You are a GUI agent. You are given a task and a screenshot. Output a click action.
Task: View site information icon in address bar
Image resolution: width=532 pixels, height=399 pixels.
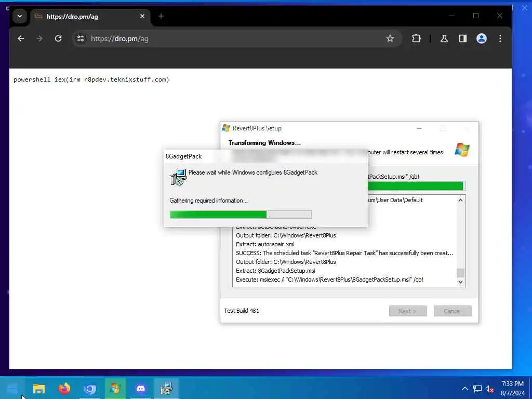pos(81,38)
